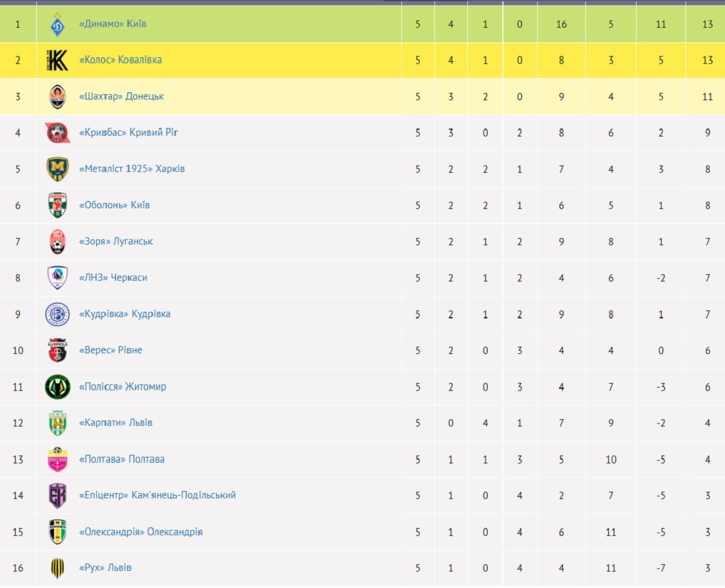Click the Karpaty Lviv club crest

[x=57, y=423]
